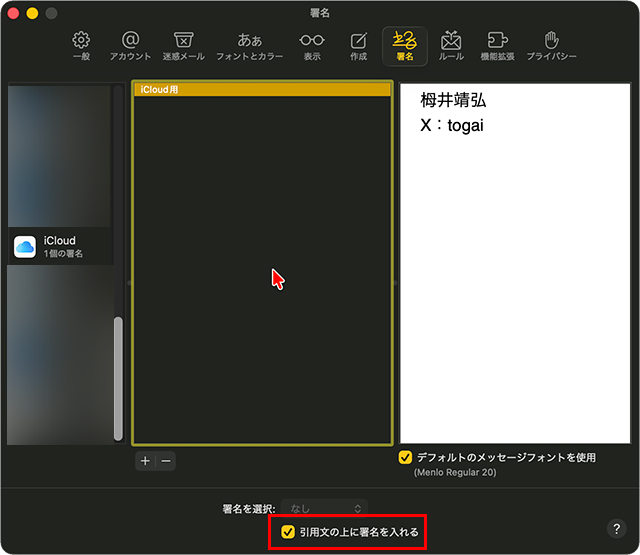This screenshot has height=555, width=640.
Task: Select the 署名 (Signatures) tab
Action: coord(405,46)
